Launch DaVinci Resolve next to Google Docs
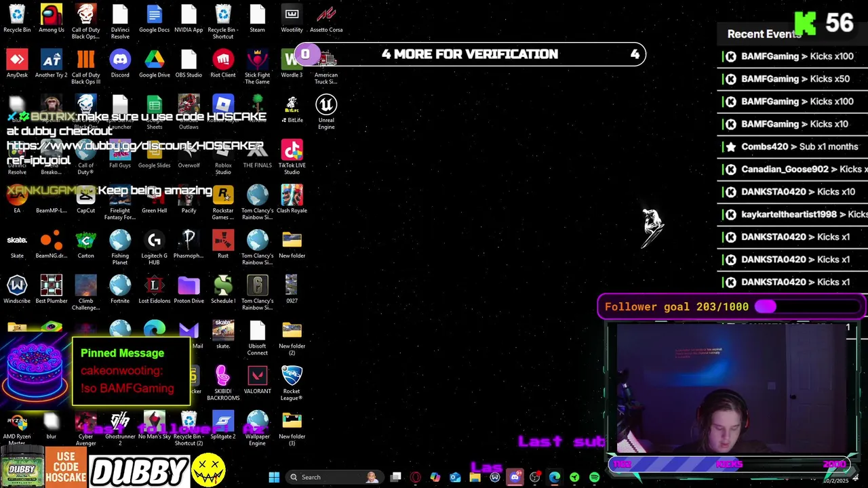Image resolution: width=868 pixels, height=488 pixels. tap(120, 21)
